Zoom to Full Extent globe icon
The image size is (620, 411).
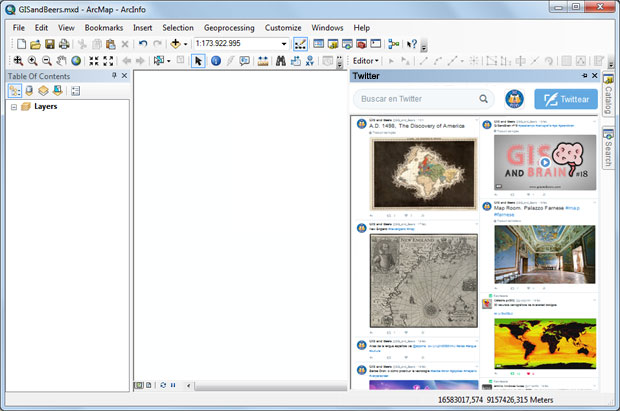(x=76, y=61)
